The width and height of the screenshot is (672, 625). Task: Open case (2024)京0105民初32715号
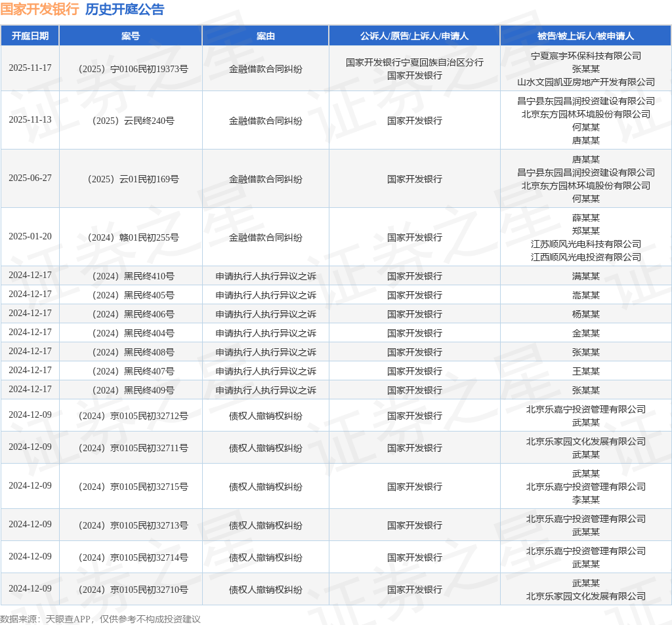pos(131,487)
